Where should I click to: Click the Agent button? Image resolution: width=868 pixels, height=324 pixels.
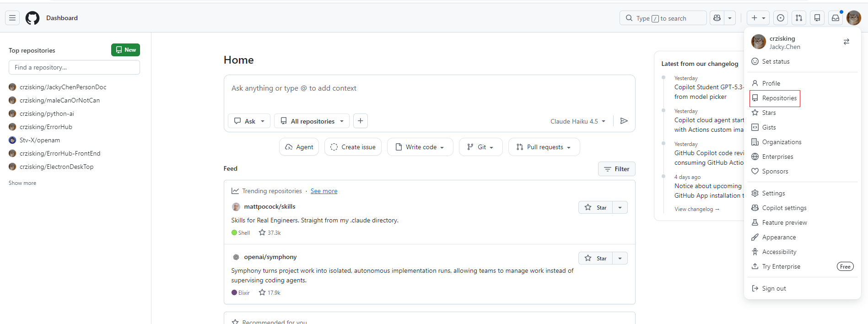(299, 147)
